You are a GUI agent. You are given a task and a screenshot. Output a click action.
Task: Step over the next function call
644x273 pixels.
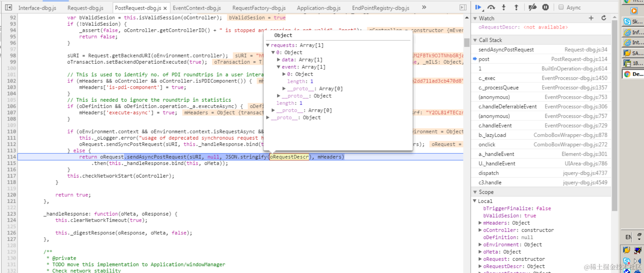coord(491,7)
